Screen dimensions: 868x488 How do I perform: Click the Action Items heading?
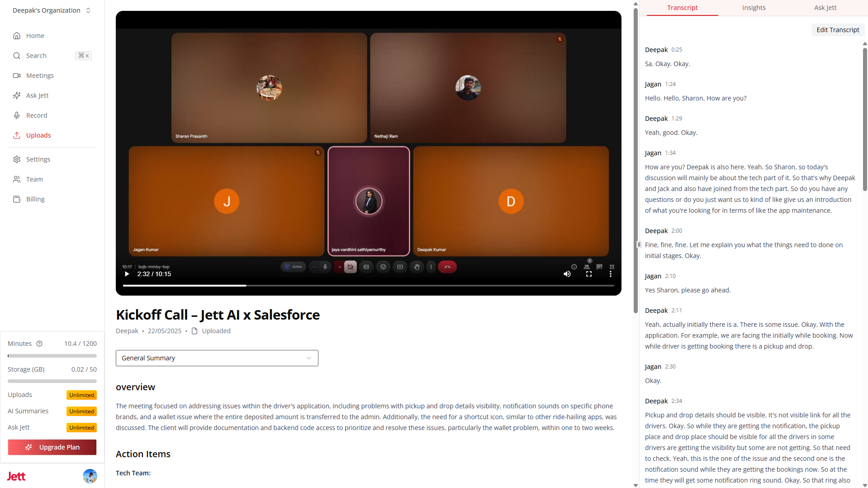pos(143,454)
